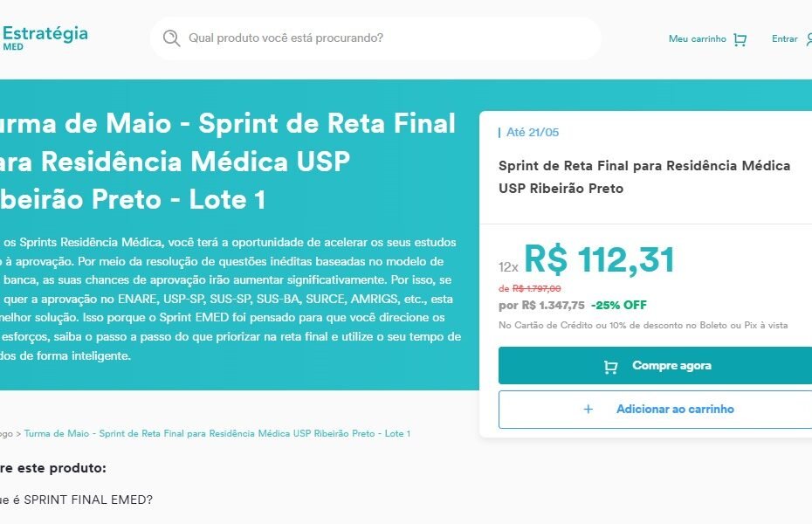Open the Meu carrinho link
The height and width of the screenshot is (524, 812).
click(x=697, y=38)
